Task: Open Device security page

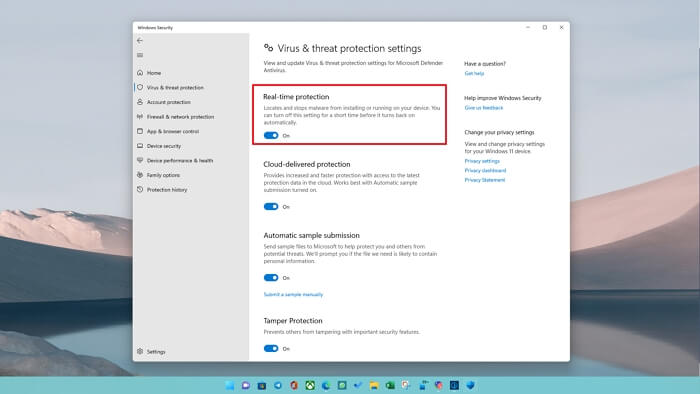Action: pos(164,146)
